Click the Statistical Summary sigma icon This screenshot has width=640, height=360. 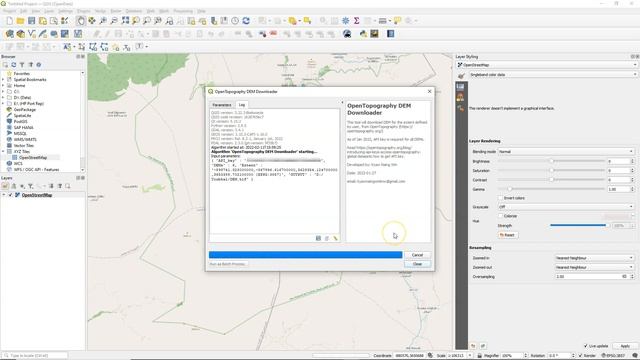(356, 21)
